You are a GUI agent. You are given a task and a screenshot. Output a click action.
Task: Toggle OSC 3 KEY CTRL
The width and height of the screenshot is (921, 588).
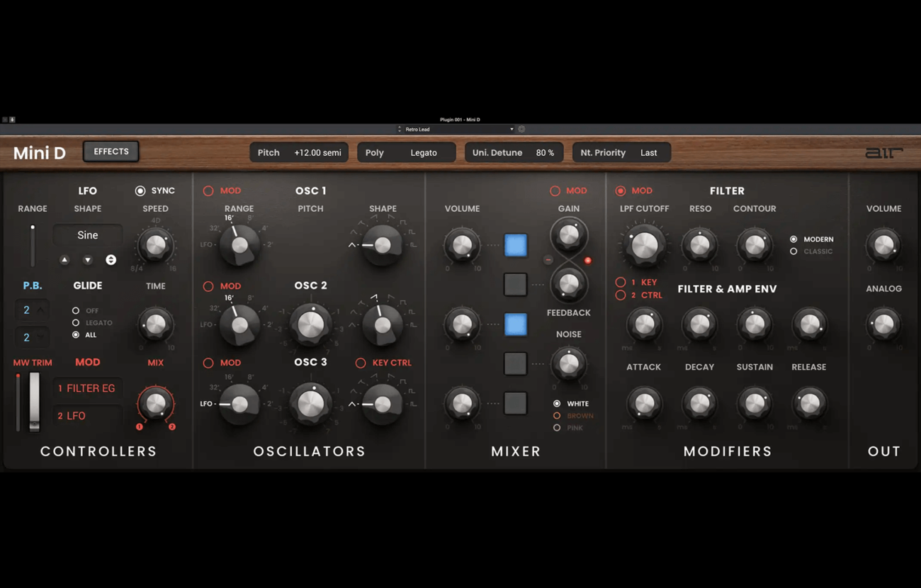click(x=361, y=363)
